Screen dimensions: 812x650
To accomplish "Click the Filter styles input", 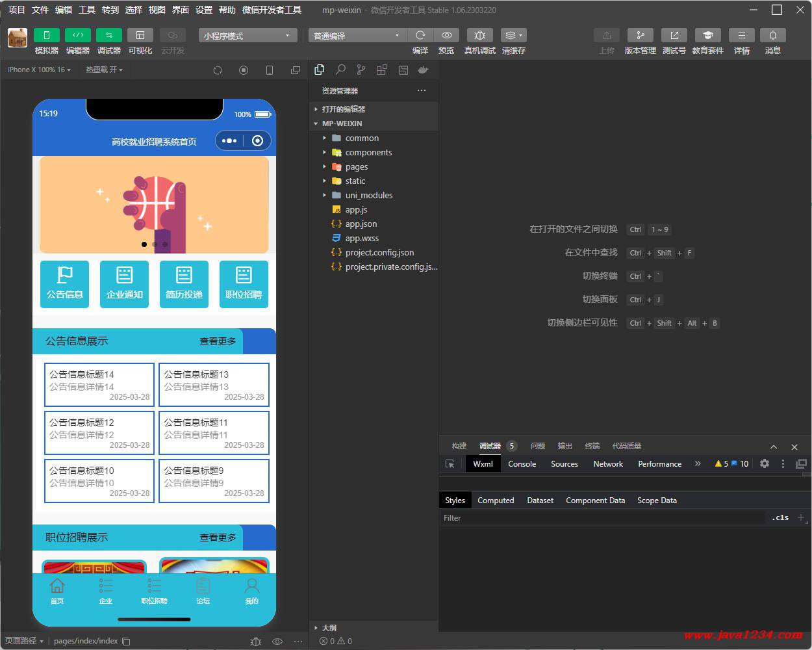I will coord(603,518).
